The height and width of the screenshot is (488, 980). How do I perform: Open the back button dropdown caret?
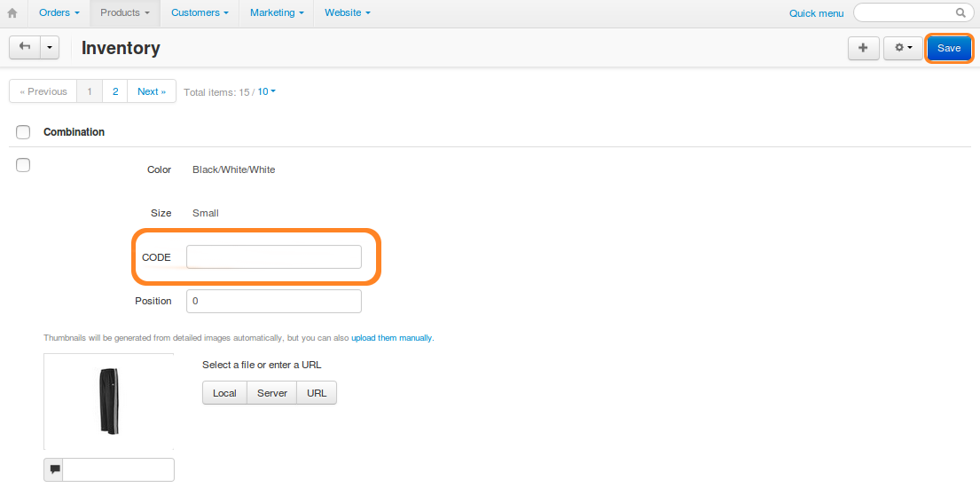(x=50, y=48)
